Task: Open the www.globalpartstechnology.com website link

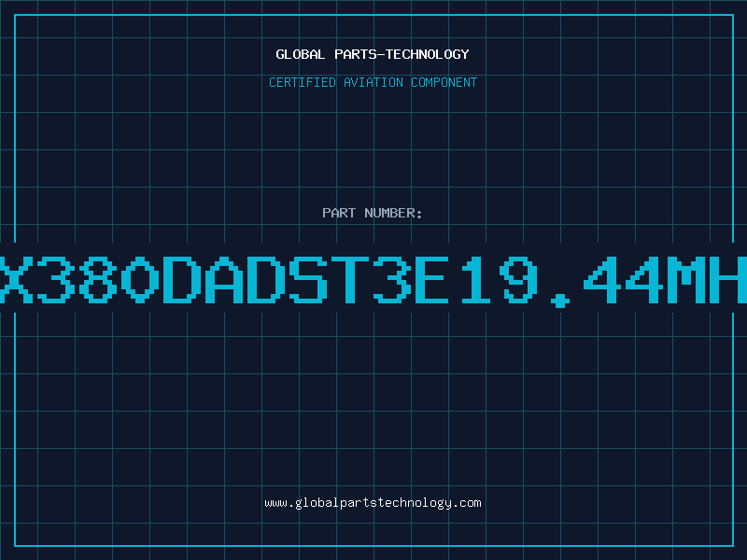Action: click(x=373, y=503)
